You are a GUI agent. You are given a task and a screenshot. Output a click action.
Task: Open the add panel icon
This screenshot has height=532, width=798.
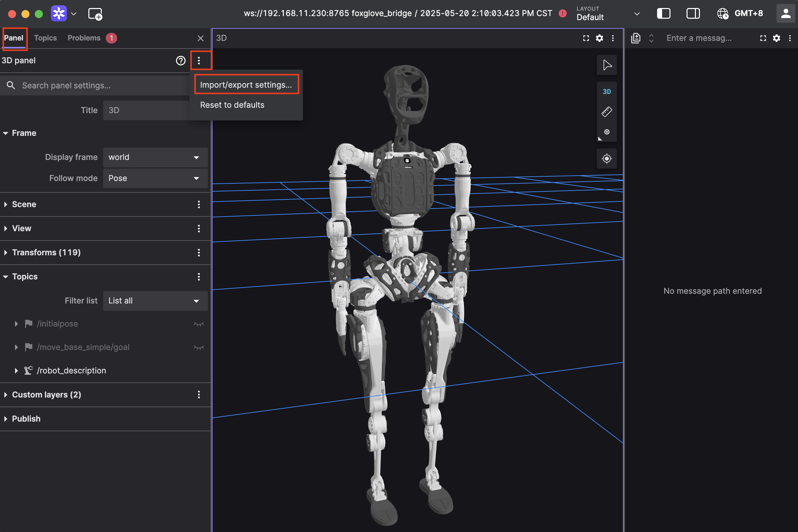95,14
